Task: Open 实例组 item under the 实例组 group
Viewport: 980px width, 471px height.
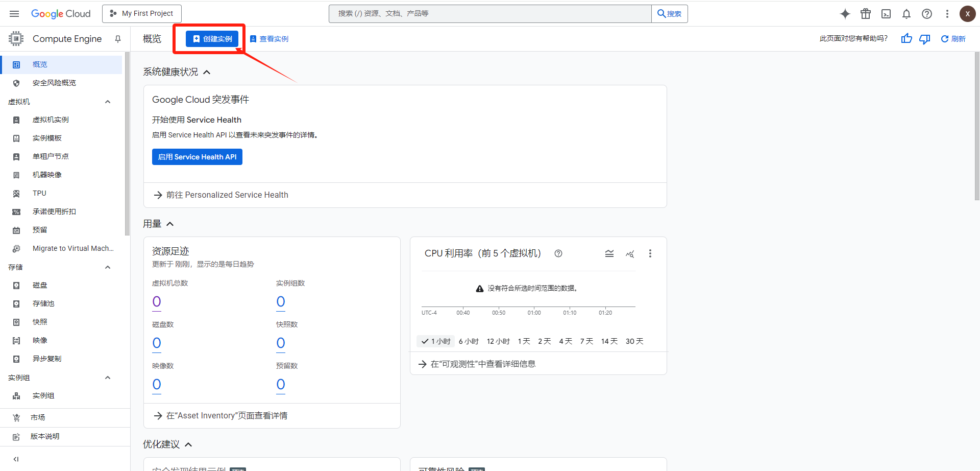Action: tap(61, 395)
